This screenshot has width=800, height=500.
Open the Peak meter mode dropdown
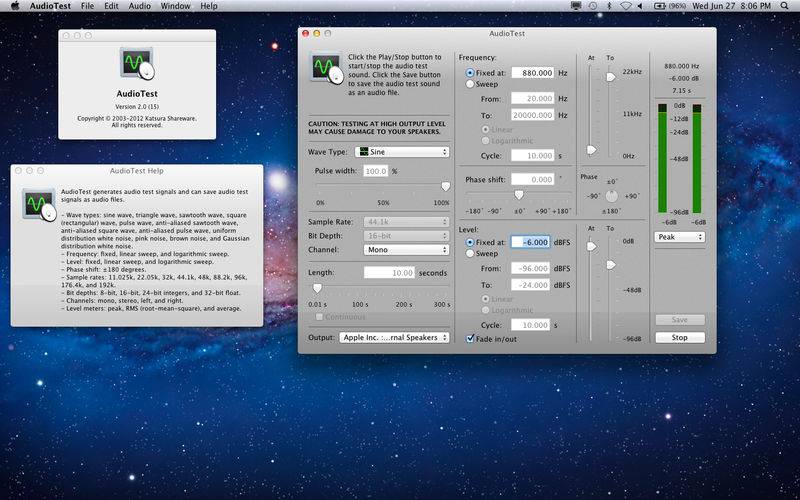pyautogui.click(x=680, y=237)
